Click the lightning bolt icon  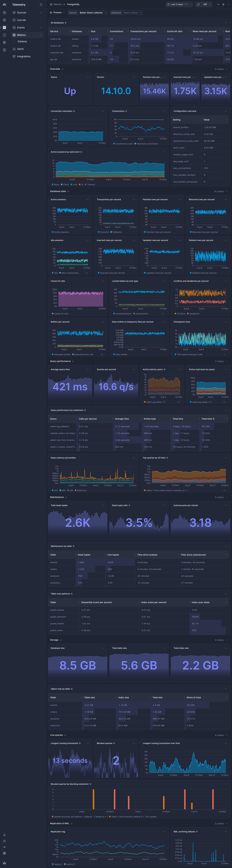point(223,4)
